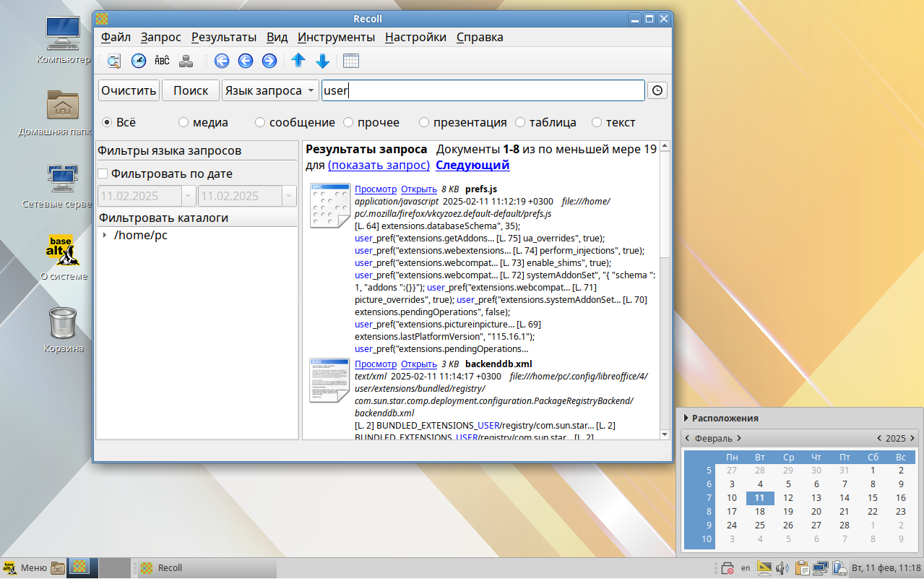924x579 pixels.
Task: Click the search query input field
Action: [483, 90]
